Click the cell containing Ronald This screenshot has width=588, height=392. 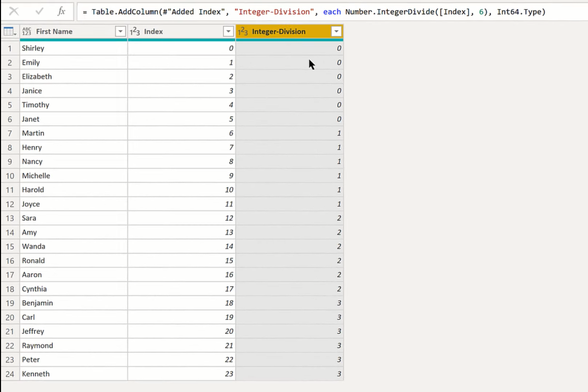pyautogui.click(x=74, y=261)
